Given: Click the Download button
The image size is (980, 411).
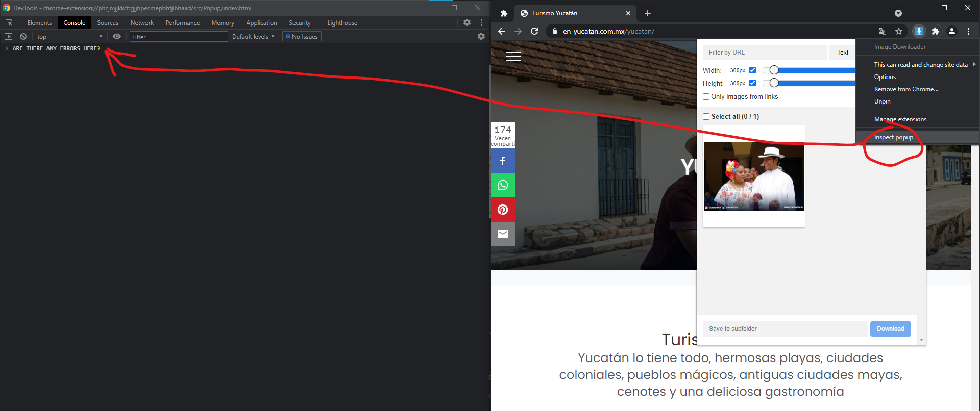Looking at the screenshot, I should pos(891,329).
